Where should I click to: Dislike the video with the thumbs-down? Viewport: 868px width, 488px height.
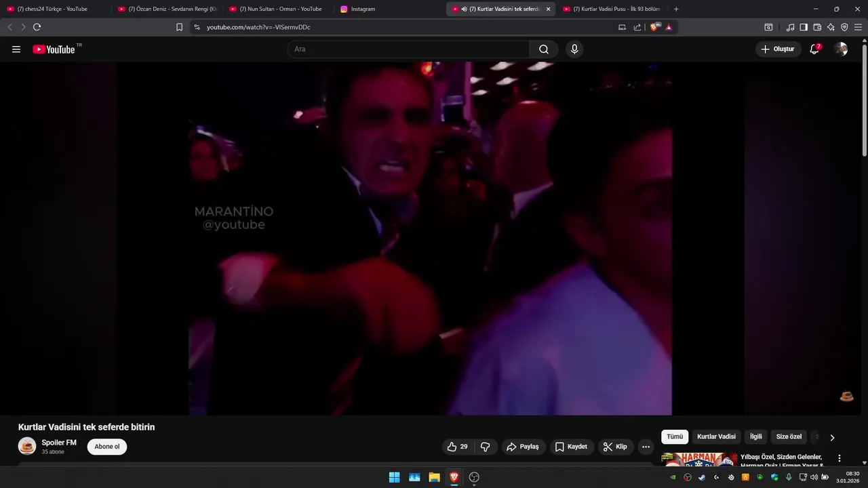coord(486,447)
